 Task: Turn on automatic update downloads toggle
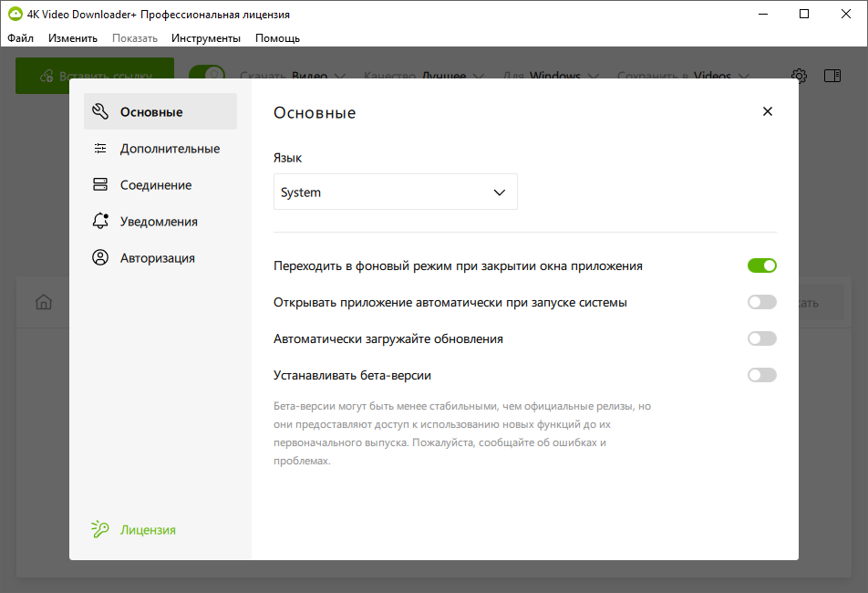pos(761,338)
